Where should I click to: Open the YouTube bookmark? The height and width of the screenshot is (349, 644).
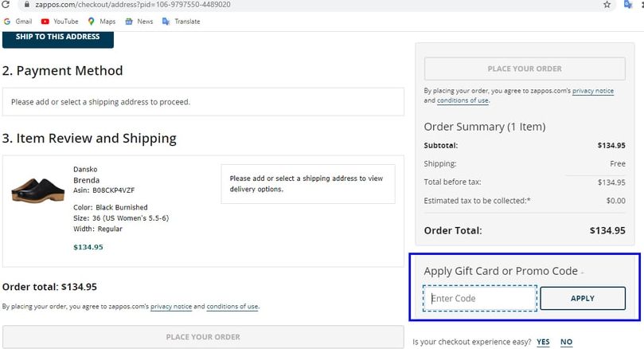tap(60, 22)
